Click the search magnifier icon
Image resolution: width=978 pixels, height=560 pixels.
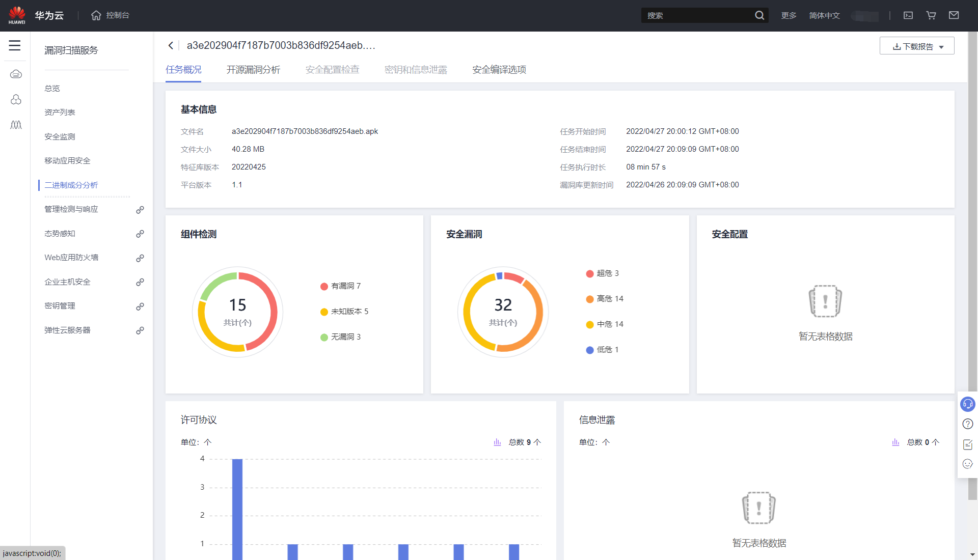click(x=759, y=15)
